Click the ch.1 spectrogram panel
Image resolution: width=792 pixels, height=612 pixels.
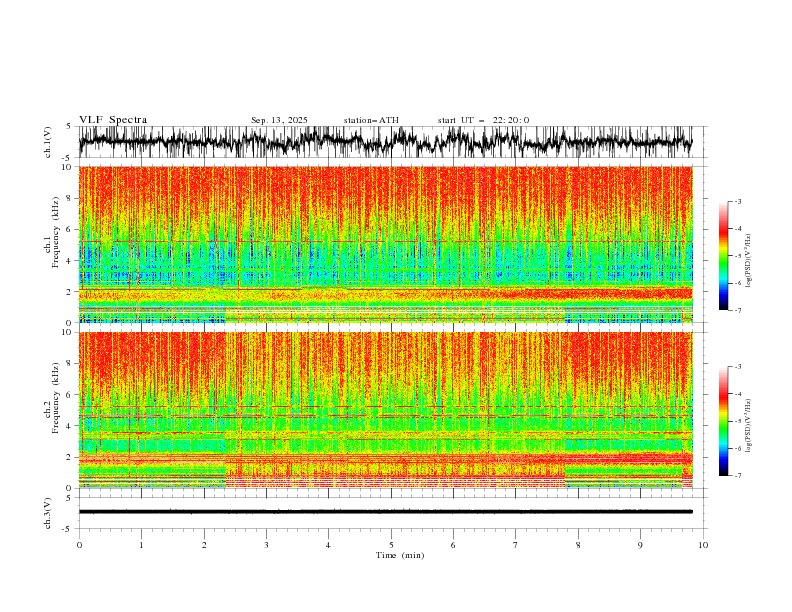point(385,244)
